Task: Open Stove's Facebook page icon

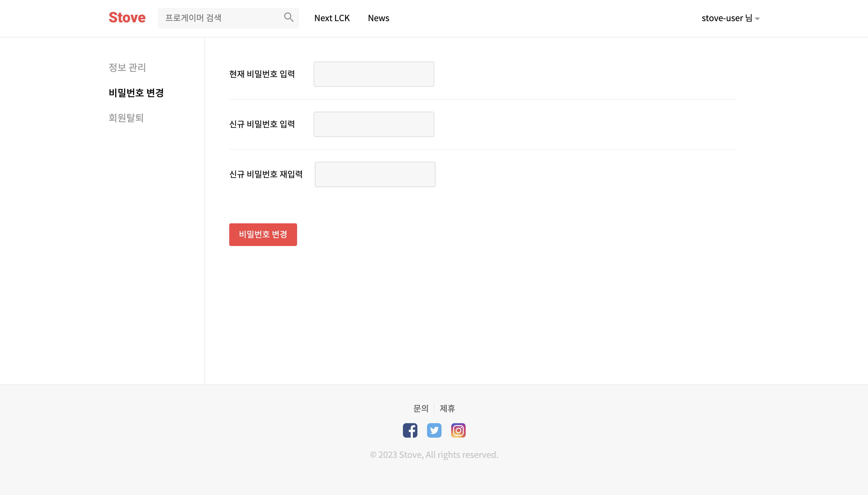Action: pos(410,430)
